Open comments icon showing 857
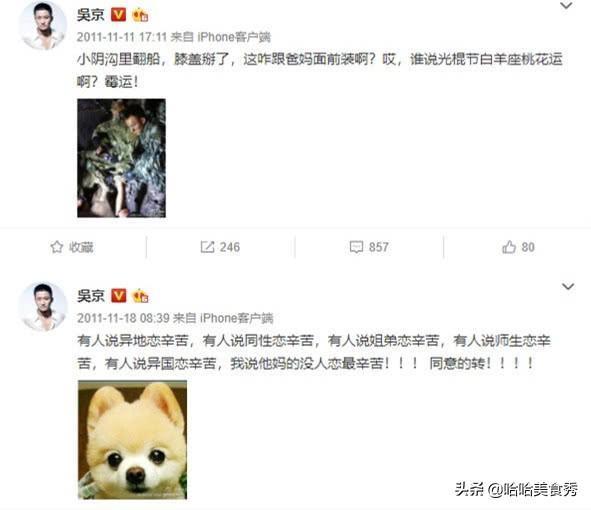Image resolution: width=591 pixels, height=510 pixels. point(356,247)
